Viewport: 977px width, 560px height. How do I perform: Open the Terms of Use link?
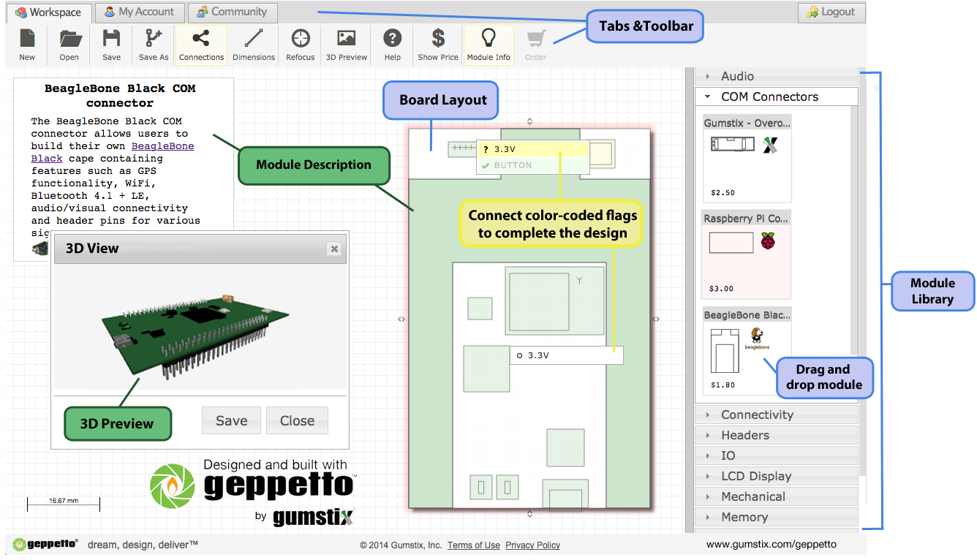(474, 545)
